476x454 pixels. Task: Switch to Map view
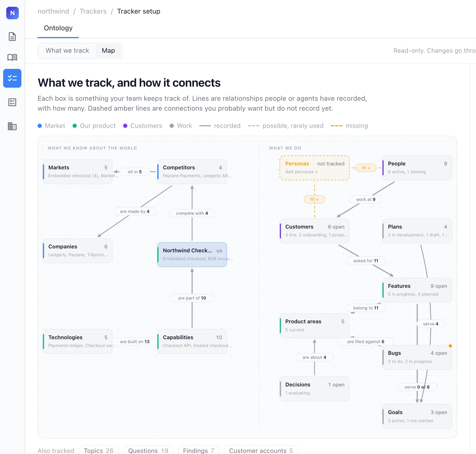coord(108,51)
